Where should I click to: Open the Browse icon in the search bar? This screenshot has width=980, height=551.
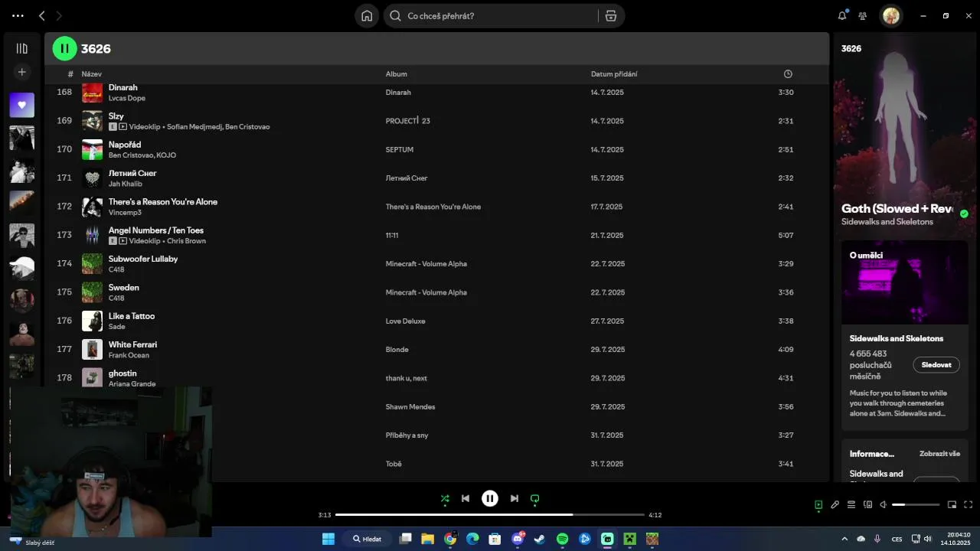pos(610,16)
